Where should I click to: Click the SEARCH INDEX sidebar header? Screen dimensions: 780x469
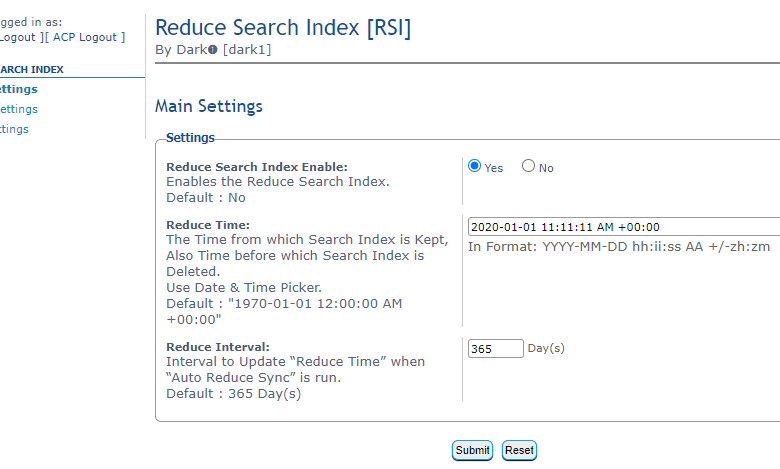(31, 70)
